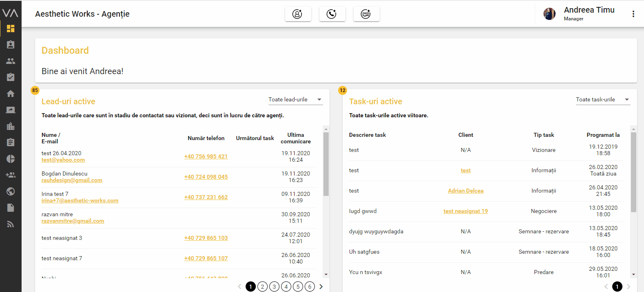644x292 pixels.
Task: Open email link rauhdesign@gmail.com
Action: (x=72, y=180)
